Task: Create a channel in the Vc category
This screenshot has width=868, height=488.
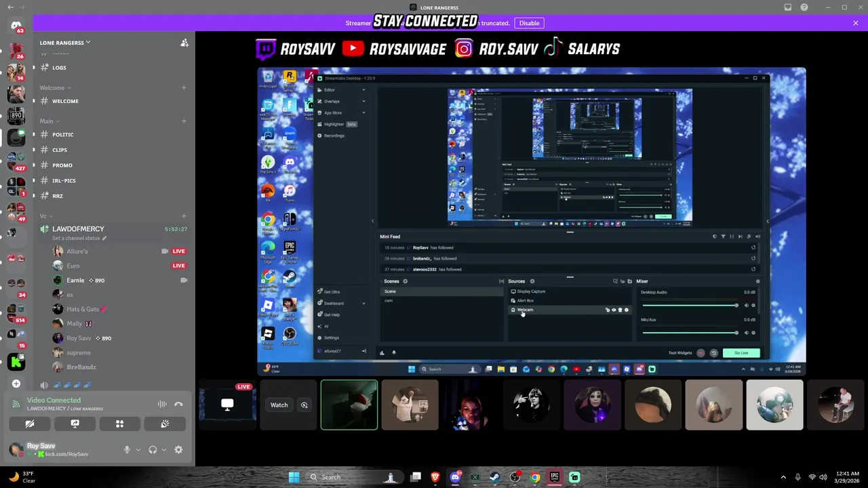Action: coord(184,216)
